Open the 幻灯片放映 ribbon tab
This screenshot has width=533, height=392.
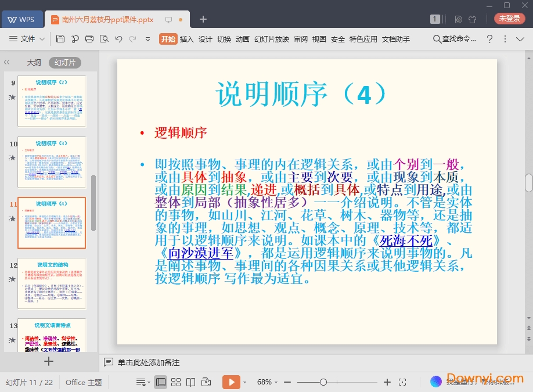coord(271,39)
